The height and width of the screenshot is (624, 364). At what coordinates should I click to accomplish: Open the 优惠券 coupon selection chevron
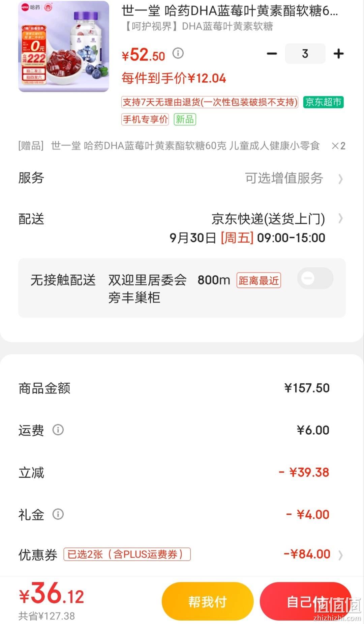(340, 555)
